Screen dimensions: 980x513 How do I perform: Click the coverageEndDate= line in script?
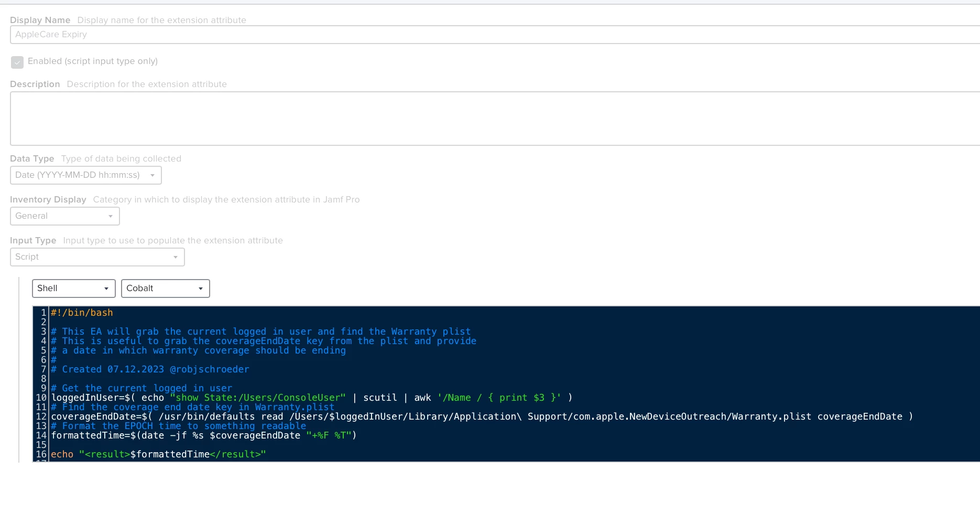(482, 416)
